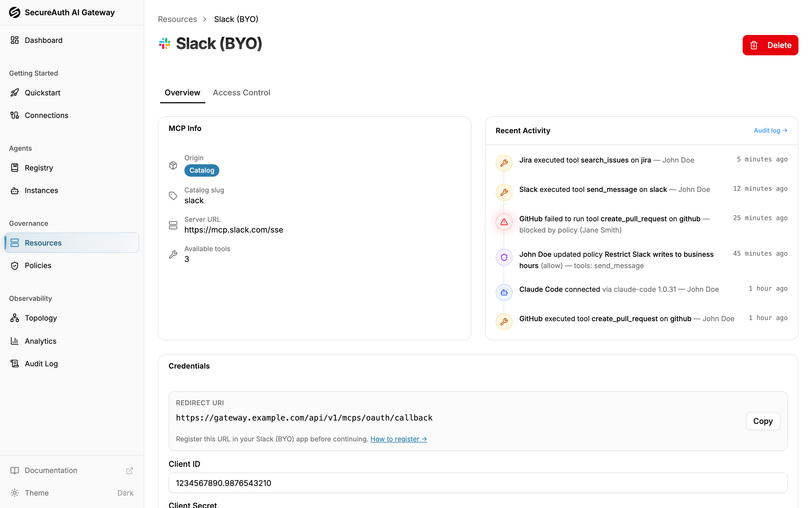
Task: Click the Recent Activity heading
Action: 523,130
